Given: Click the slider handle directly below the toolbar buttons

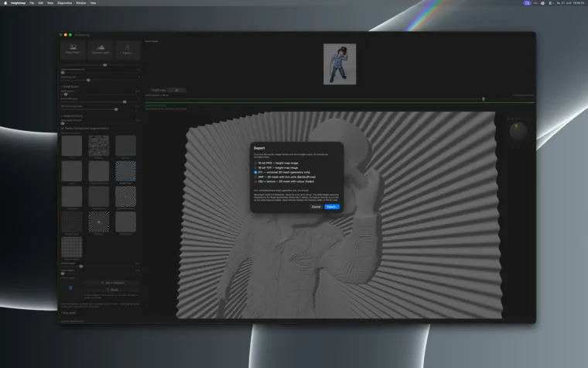Looking at the screenshot, I should point(105,65).
